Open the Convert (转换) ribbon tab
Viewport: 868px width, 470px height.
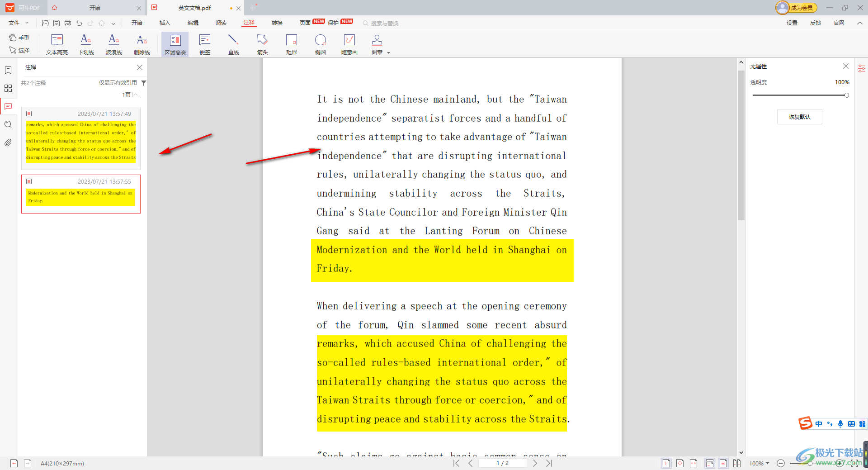click(x=277, y=23)
